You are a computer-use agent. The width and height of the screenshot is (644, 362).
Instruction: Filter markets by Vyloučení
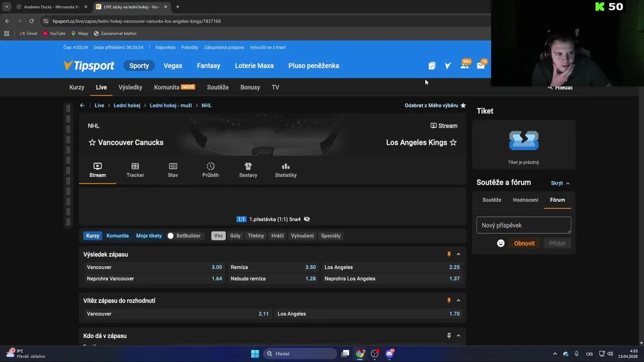(302, 236)
